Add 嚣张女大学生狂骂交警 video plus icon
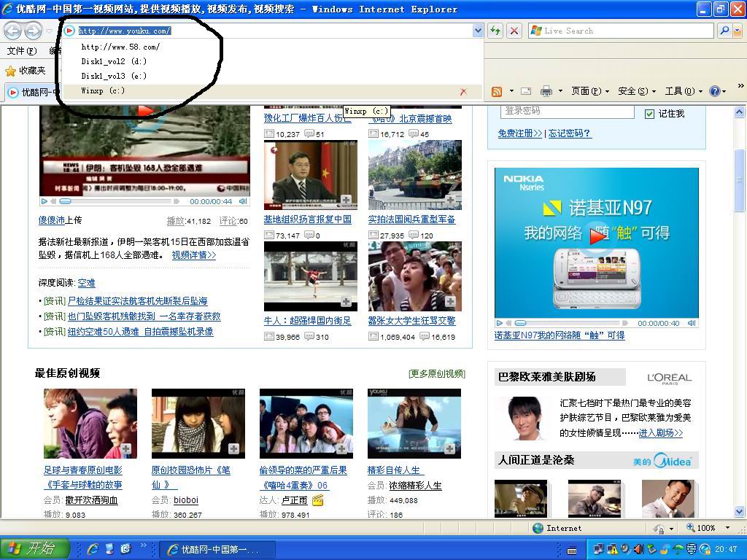The image size is (747, 560). pos(450,301)
